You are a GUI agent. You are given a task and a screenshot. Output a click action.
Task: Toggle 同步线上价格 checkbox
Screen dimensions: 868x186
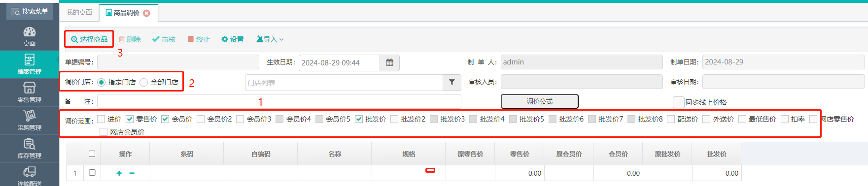(x=679, y=102)
